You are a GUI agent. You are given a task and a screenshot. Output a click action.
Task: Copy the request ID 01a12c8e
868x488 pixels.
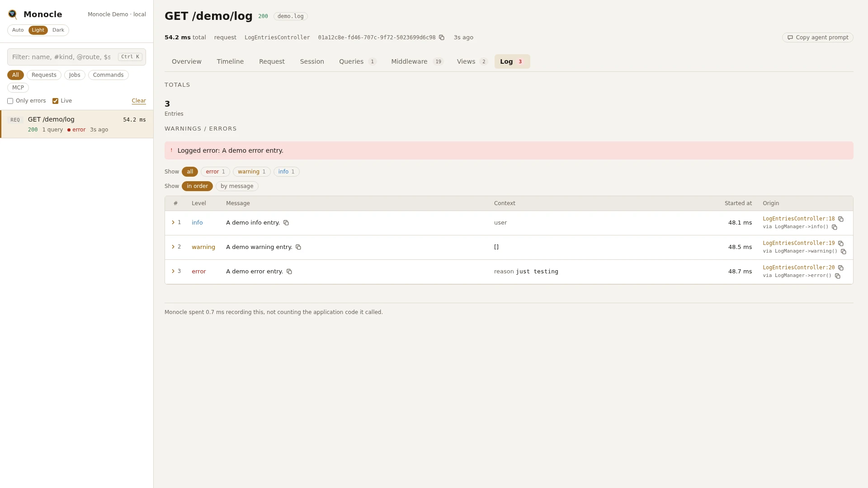click(x=442, y=38)
